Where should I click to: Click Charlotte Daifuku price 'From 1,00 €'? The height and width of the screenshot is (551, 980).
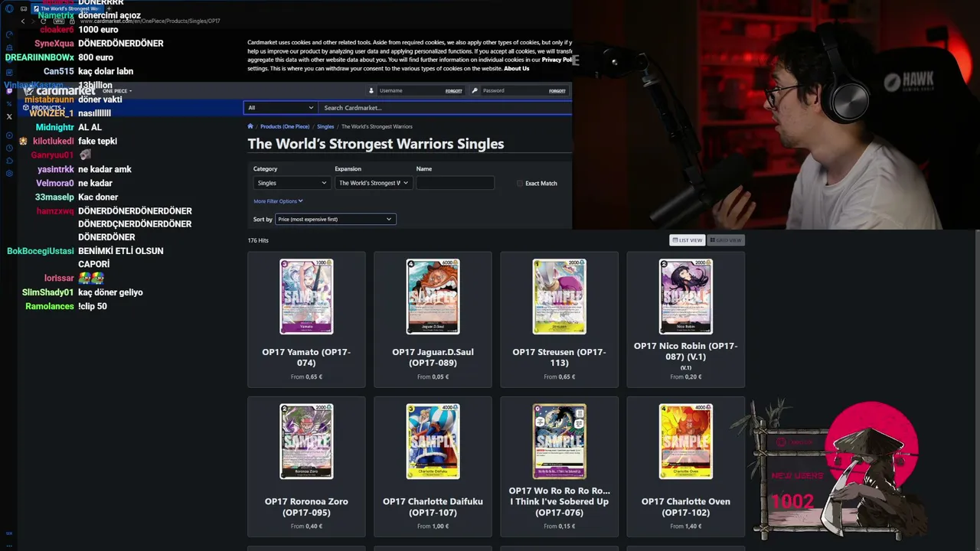tap(433, 527)
